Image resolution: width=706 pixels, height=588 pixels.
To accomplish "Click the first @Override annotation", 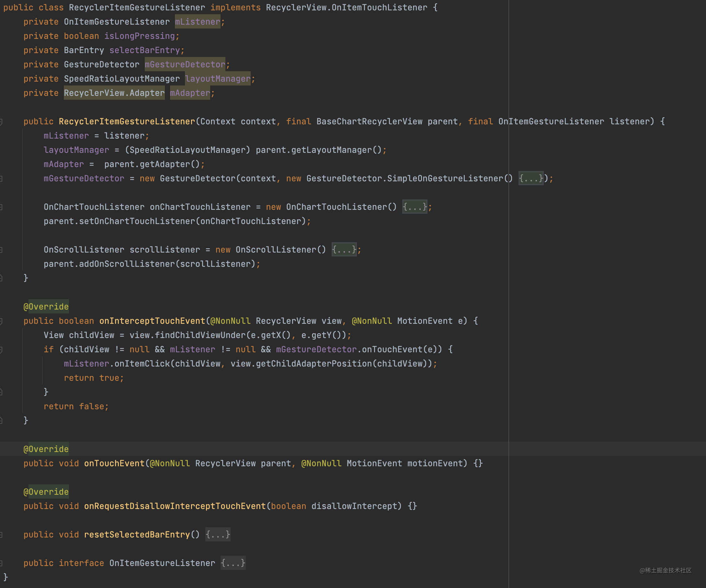I will (x=46, y=307).
